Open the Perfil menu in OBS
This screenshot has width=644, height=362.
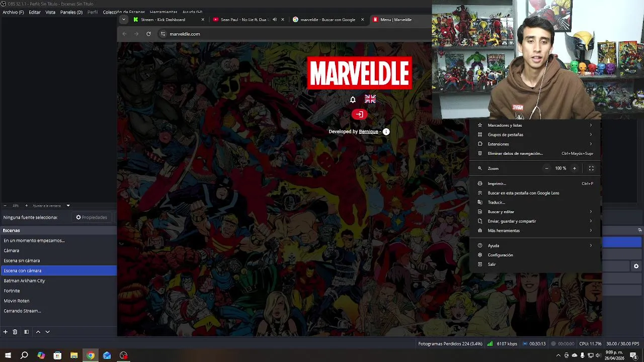[x=93, y=12]
